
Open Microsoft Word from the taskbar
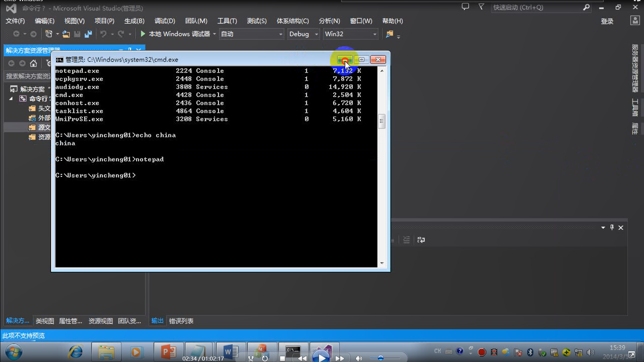(x=231, y=352)
